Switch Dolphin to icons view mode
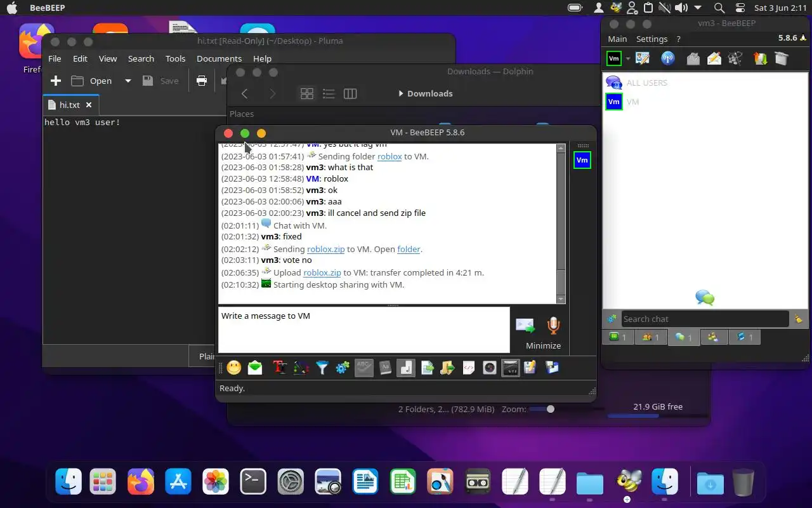812x508 pixels. (307, 93)
